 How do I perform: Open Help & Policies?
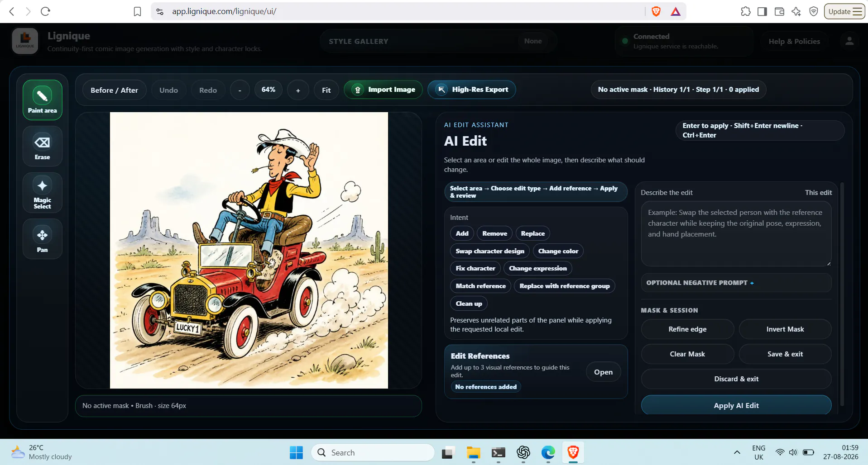coord(794,41)
